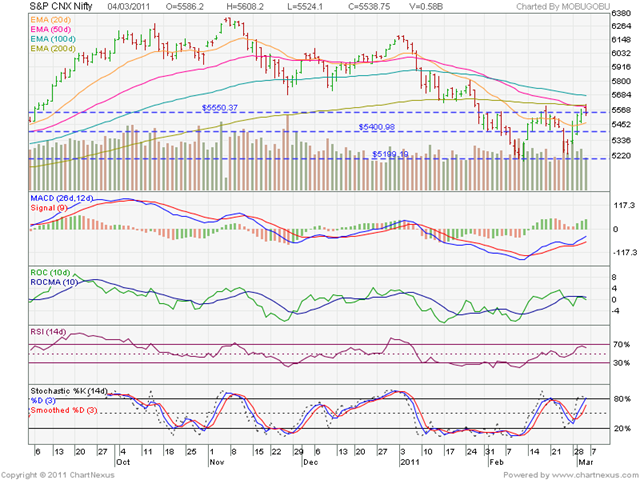Click the "Mar" month label
This screenshot has height=480, width=640.
point(586,462)
